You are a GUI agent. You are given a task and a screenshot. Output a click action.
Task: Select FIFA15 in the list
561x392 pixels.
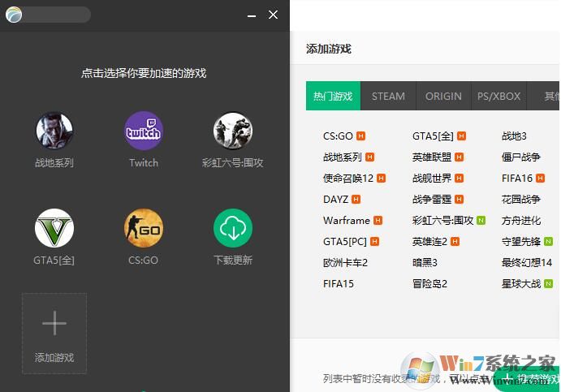point(338,284)
